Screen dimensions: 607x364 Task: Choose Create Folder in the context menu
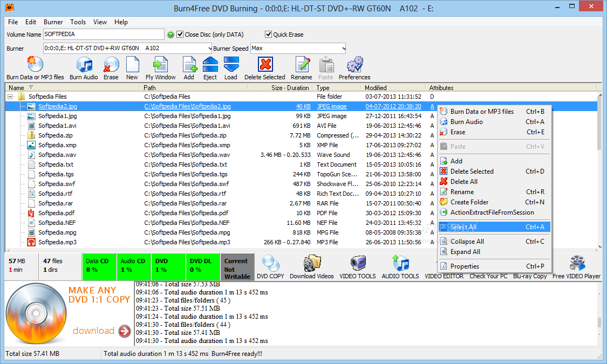point(494,202)
